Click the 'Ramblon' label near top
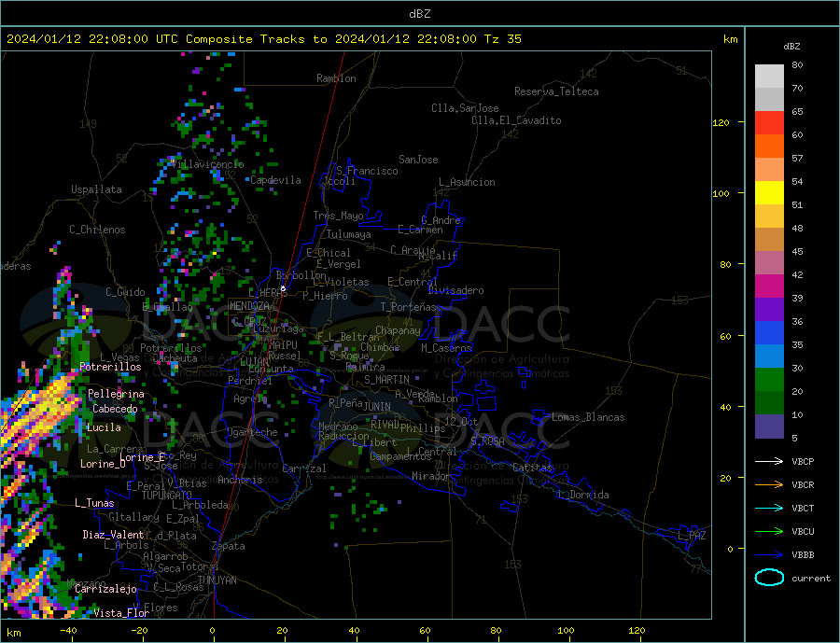This screenshot has width=840, height=643. click(x=336, y=78)
